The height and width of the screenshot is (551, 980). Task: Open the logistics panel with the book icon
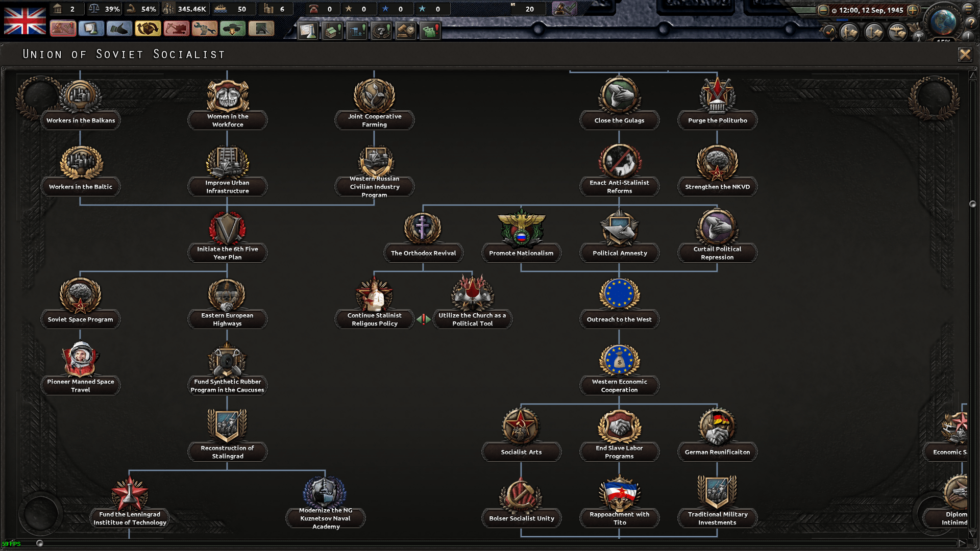(261, 29)
